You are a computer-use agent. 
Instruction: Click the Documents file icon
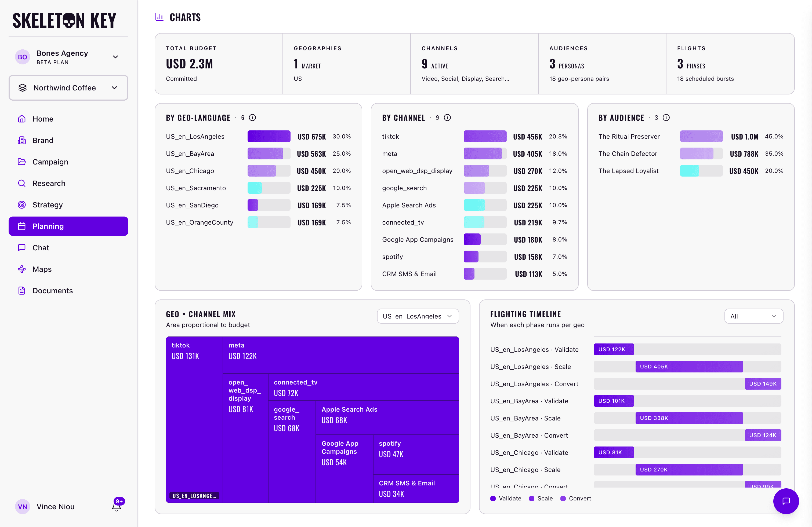(x=22, y=291)
